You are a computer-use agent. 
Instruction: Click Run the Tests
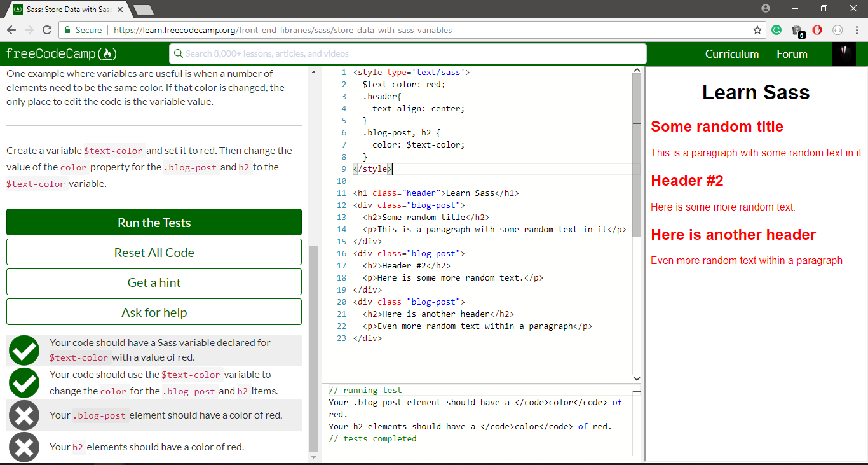[x=154, y=223]
